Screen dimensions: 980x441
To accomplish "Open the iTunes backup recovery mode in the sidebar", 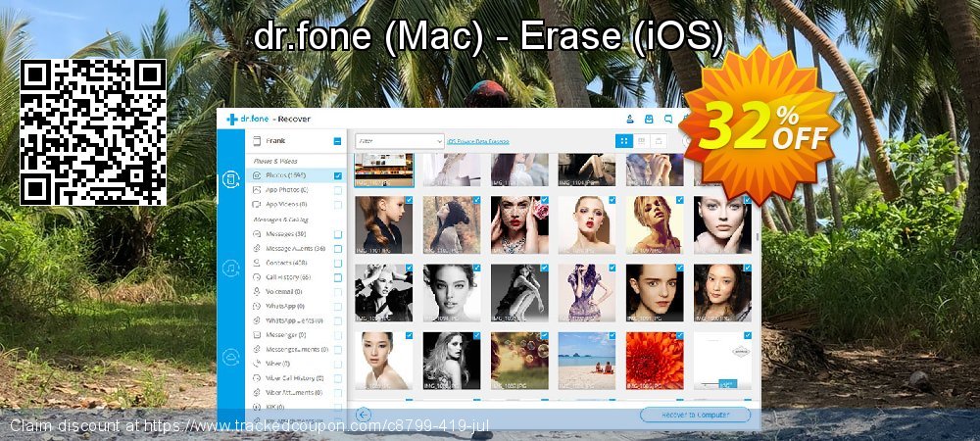I will (230, 269).
